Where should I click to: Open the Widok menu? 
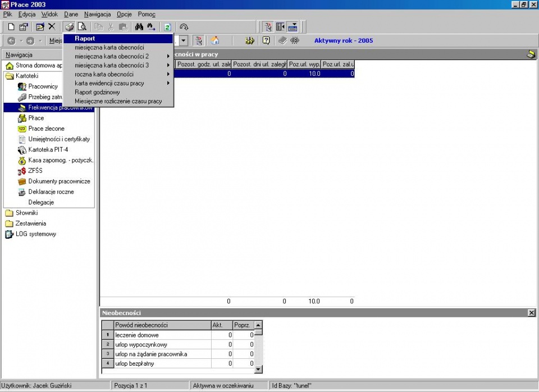tap(49, 14)
